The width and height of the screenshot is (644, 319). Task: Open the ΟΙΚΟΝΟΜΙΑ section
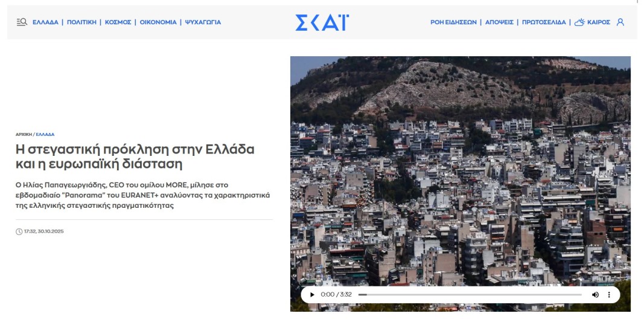tap(158, 22)
